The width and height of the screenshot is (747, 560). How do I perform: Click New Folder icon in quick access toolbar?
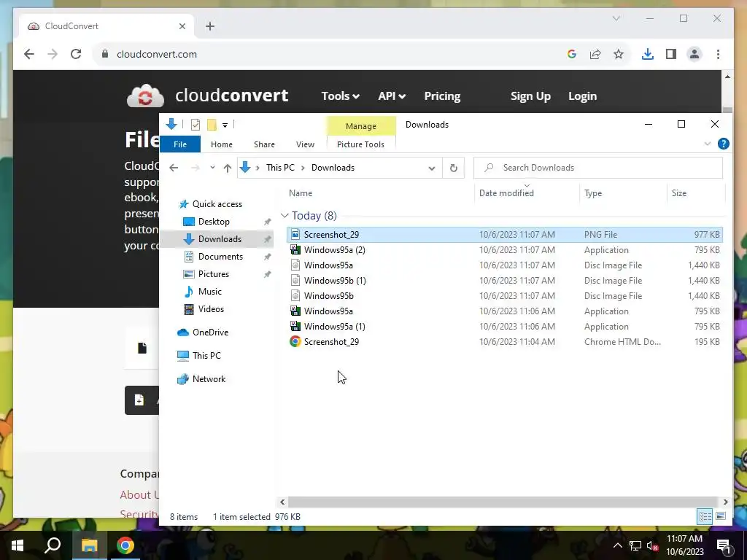pos(212,125)
